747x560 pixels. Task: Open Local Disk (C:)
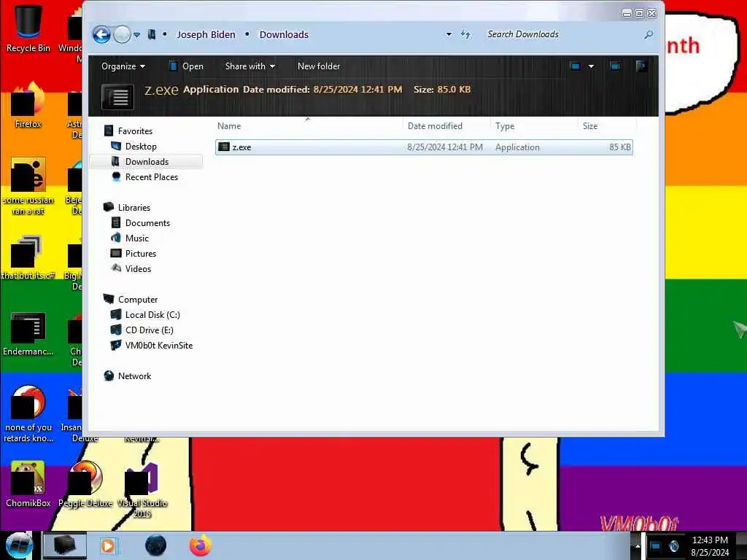(152, 315)
